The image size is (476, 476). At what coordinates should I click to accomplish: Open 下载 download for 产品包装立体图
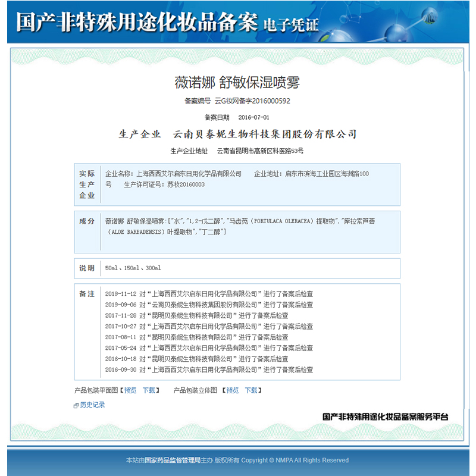[x=250, y=391]
